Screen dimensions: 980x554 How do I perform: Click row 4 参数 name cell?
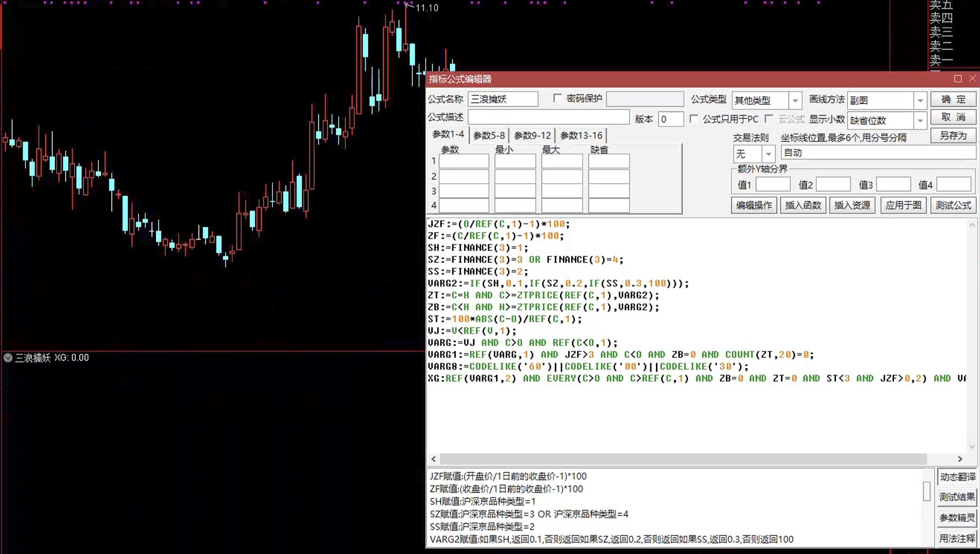464,206
